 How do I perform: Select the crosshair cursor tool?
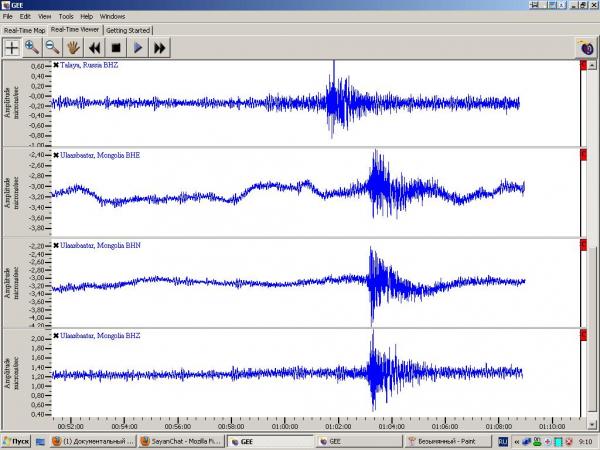[12, 48]
